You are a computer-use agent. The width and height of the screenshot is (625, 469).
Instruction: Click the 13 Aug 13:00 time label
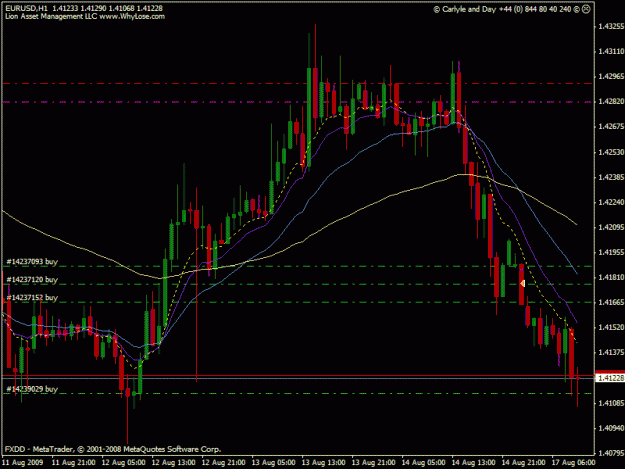point(323,463)
